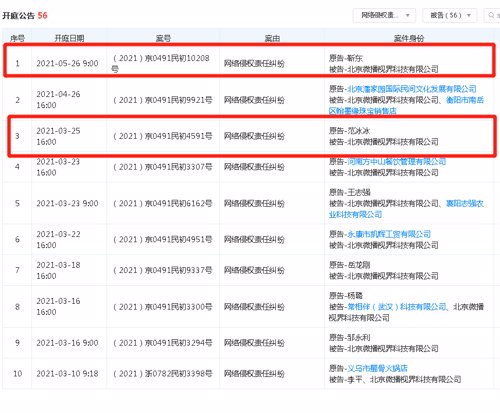Viewport: 500px width, 413px height.
Task: Select case number (2021)京0491民初10208号
Action: pos(161,63)
